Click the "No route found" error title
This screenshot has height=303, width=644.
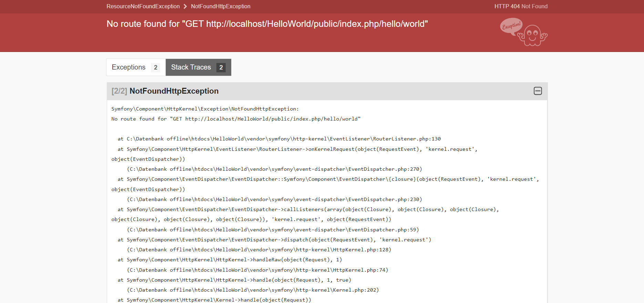click(x=267, y=24)
